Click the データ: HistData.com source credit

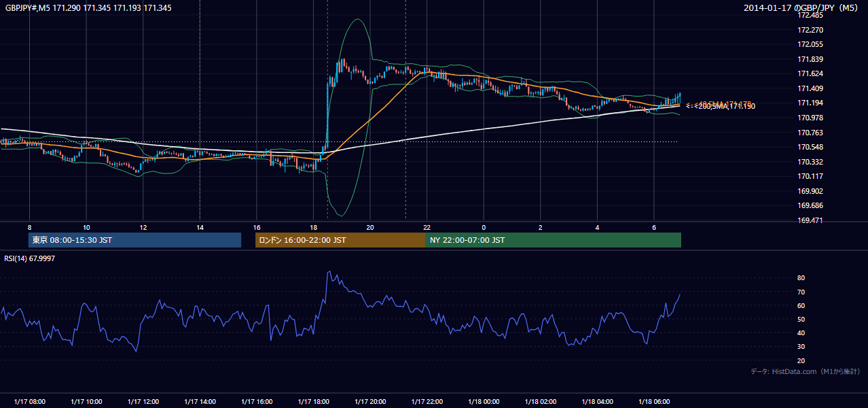pyautogui.click(x=806, y=371)
